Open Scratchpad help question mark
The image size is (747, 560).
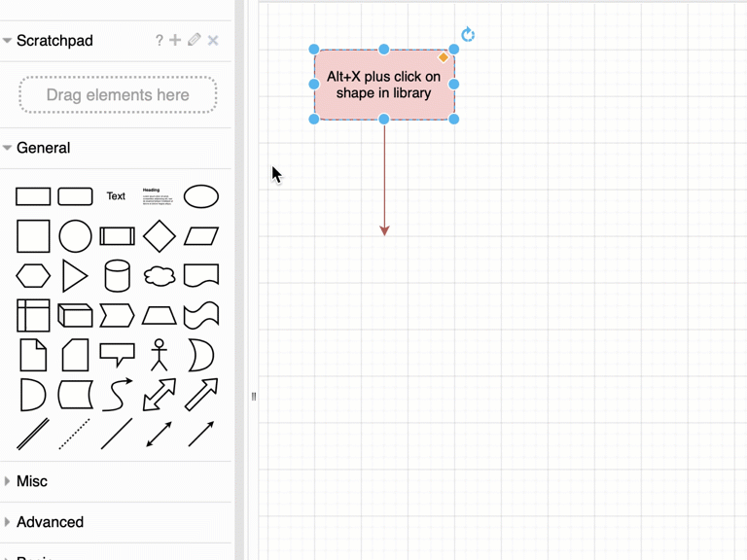160,41
